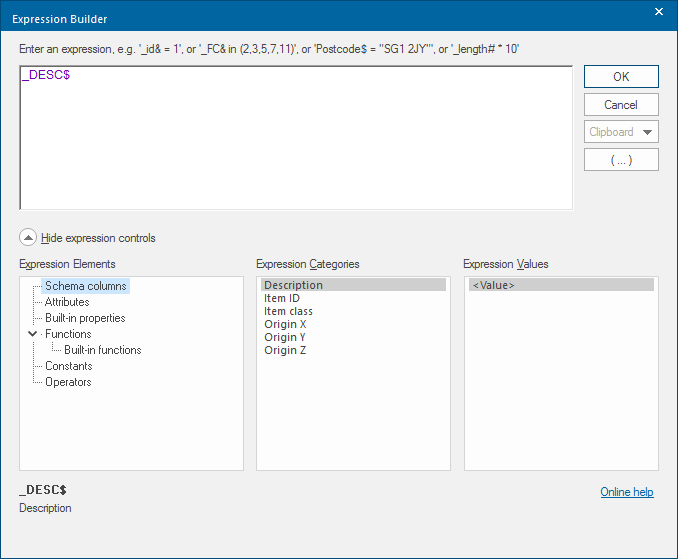Viewport: 678px width, 559px height.
Task: Open the Clipboard dropdown
Action: [621, 132]
